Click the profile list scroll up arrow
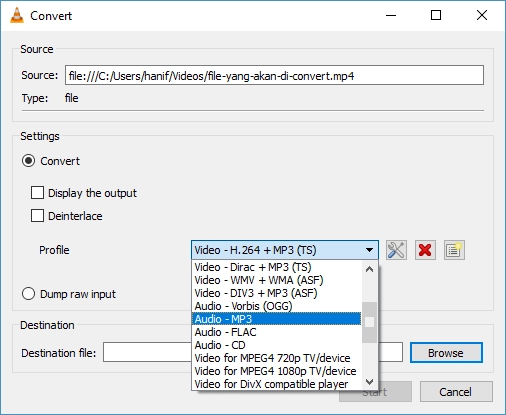 [369, 269]
